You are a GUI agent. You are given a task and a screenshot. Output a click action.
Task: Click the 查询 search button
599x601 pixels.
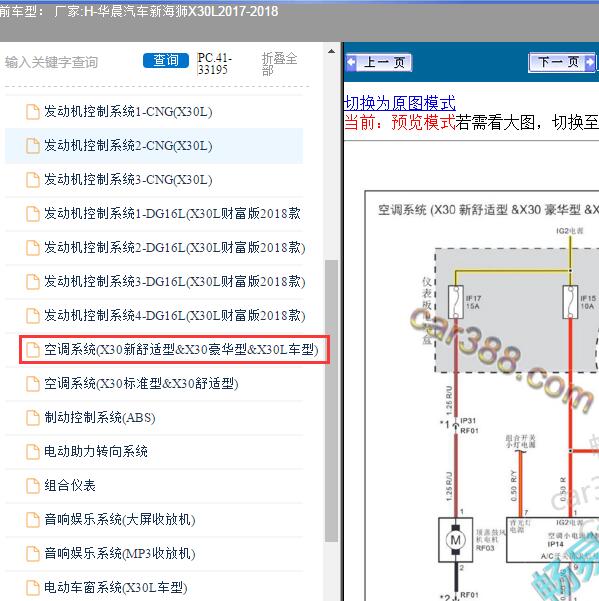pyautogui.click(x=166, y=61)
